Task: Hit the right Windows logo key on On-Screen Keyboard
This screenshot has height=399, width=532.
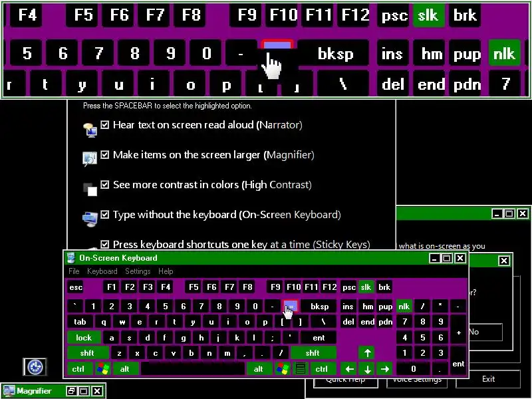Action: 283,368
